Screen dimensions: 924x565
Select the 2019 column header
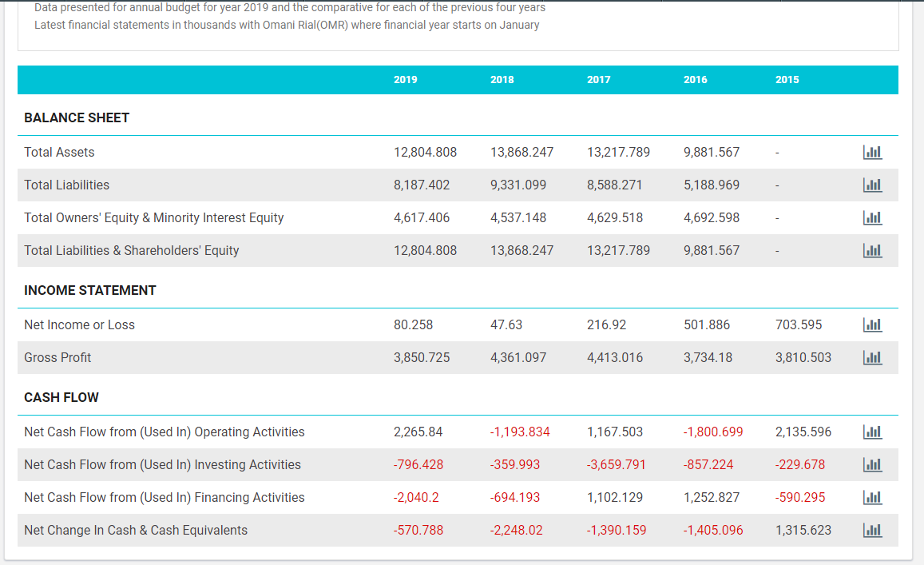[405, 80]
